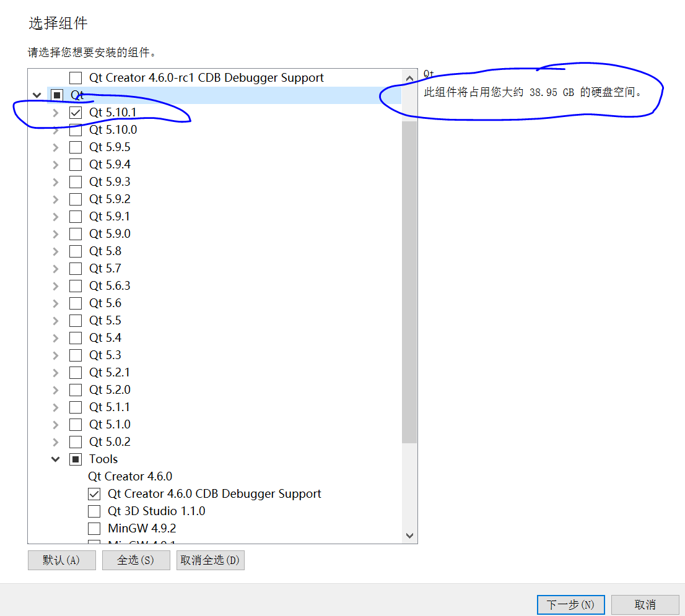
Task: Check the Qt 5.9.5 checkbox
Action: coord(76,147)
